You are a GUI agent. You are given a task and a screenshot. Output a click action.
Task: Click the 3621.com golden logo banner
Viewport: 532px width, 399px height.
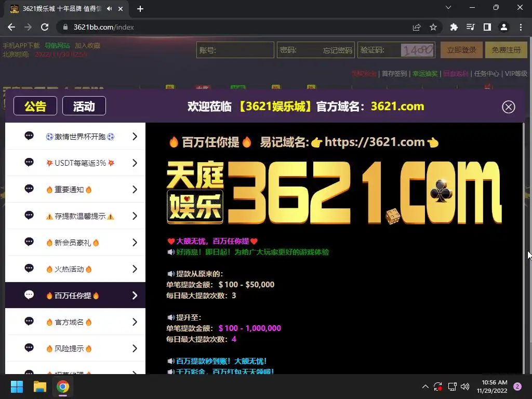pyautogui.click(x=334, y=192)
